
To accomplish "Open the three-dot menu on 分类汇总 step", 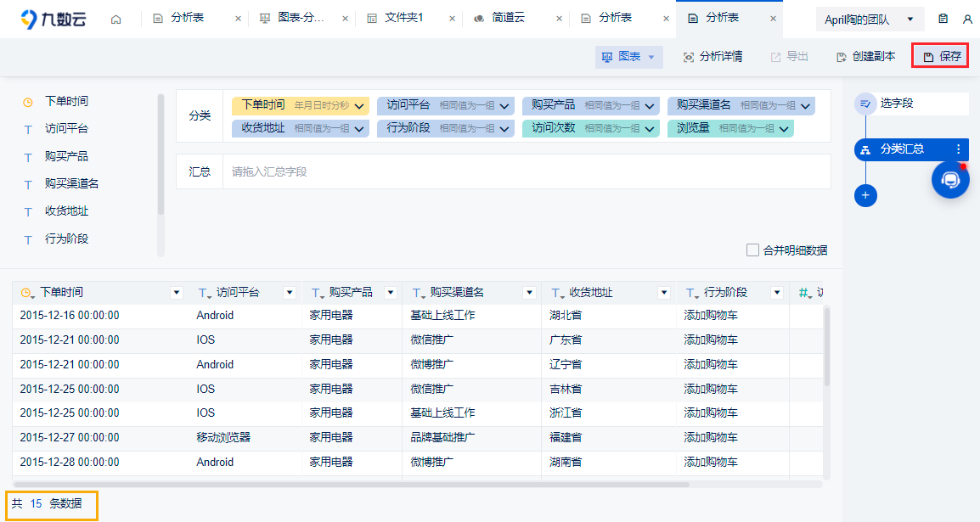I will point(958,149).
